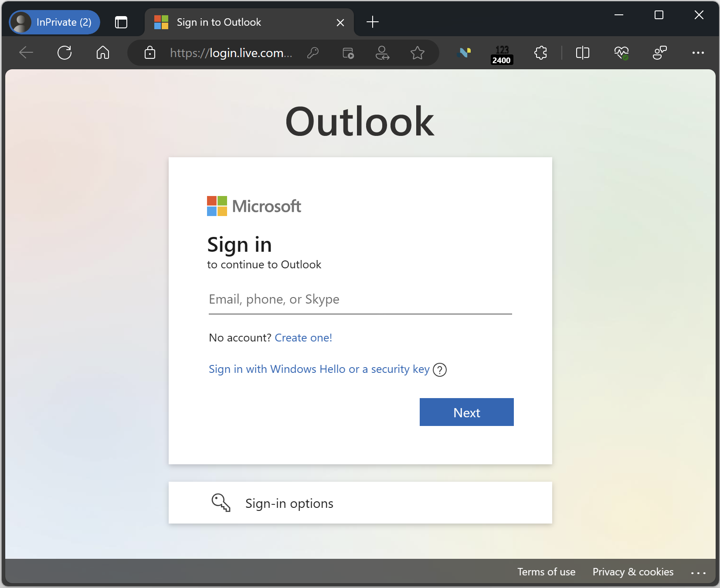720x588 pixels.
Task: Open the profile feedback icon in toolbar
Action: point(660,53)
